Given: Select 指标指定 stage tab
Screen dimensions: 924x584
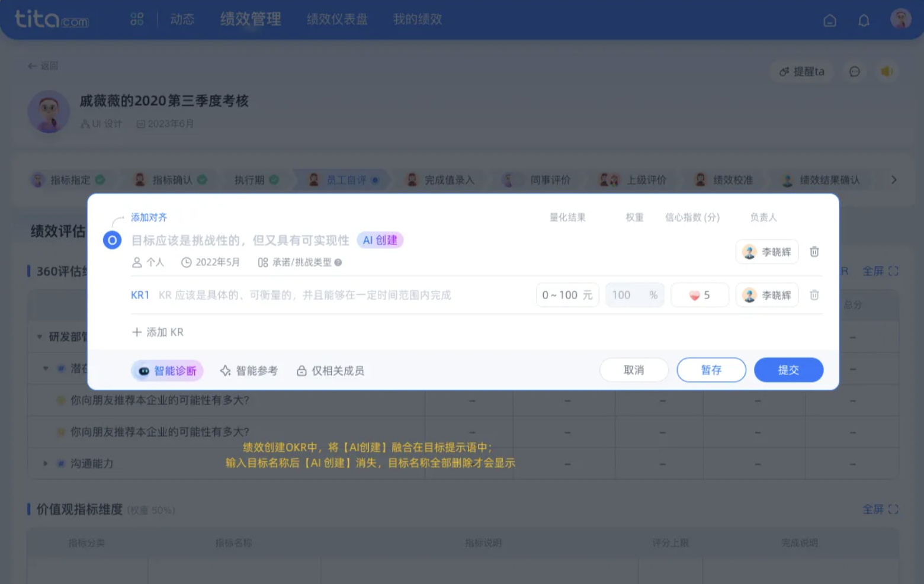Looking at the screenshot, I should [68, 179].
